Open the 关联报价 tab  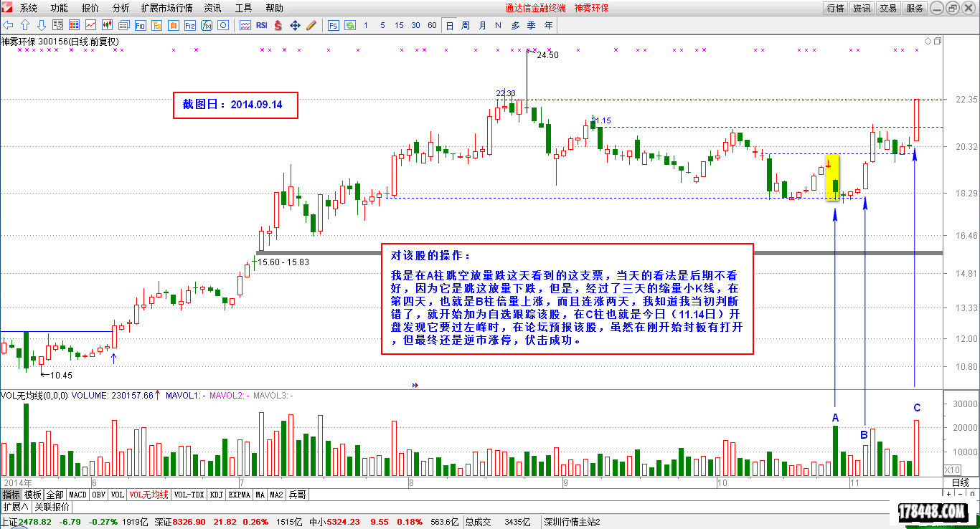(x=52, y=507)
